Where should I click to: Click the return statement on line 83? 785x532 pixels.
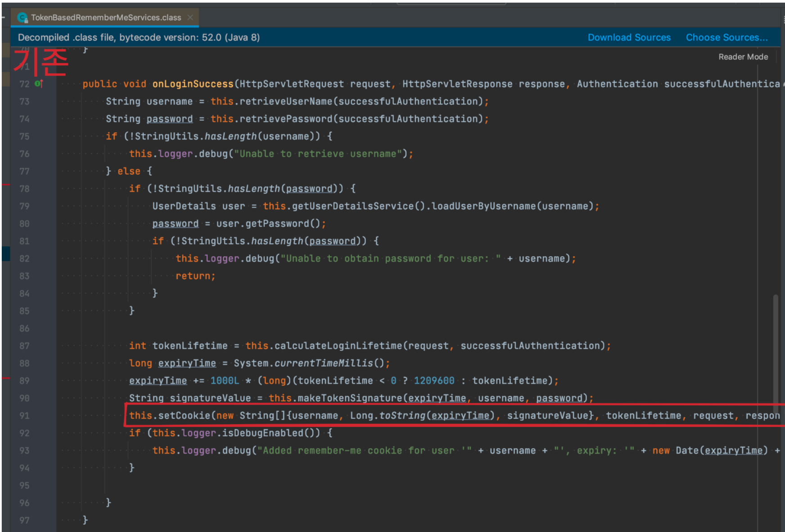(x=195, y=276)
